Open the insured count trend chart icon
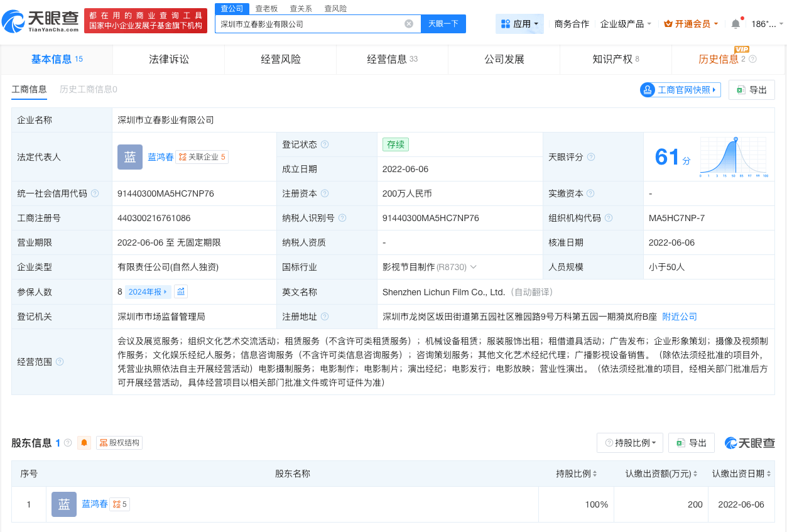 [x=181, y=291]
